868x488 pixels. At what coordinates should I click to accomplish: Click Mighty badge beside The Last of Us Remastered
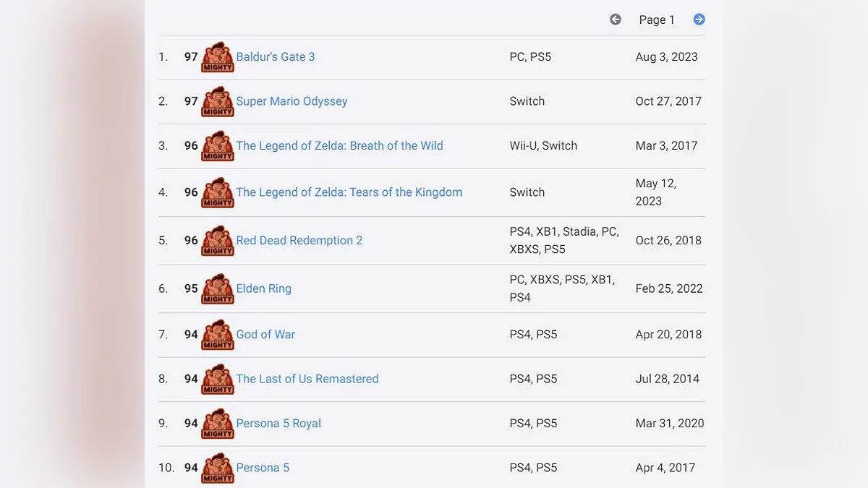[x=218, y=379]
